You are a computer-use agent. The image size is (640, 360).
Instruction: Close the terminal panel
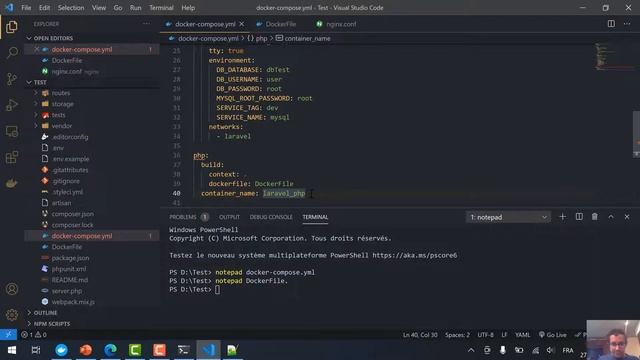tap(627, 217)
